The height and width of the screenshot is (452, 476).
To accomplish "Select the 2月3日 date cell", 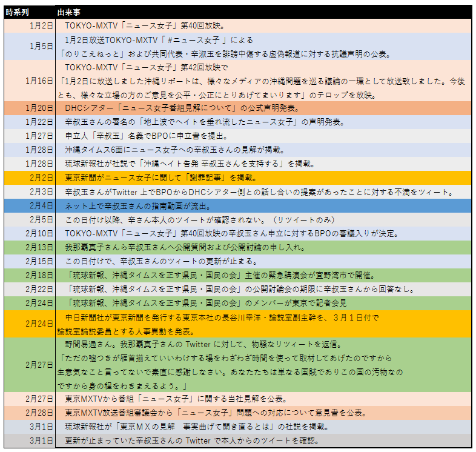I will coord(30,191).
